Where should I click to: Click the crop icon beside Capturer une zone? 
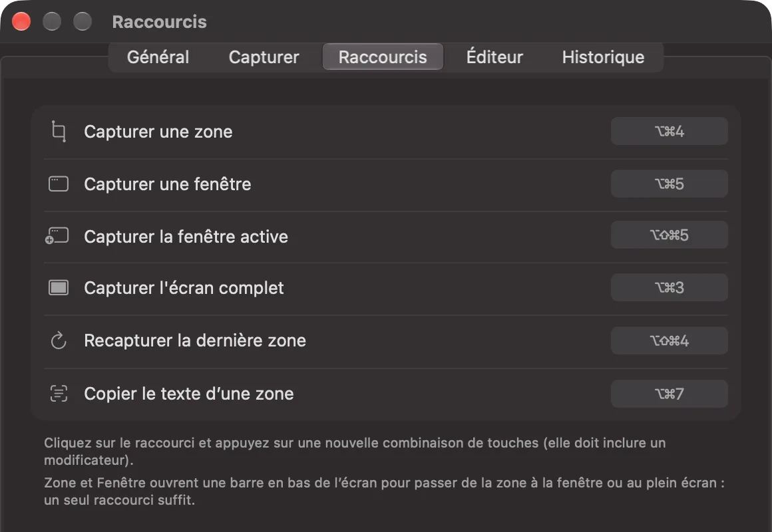click(59, 132)
